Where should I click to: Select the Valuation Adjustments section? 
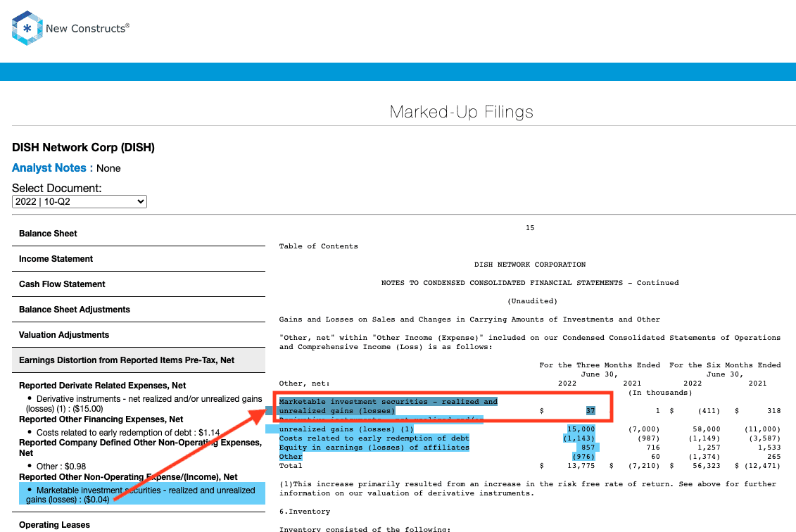[x=139, y=335]
